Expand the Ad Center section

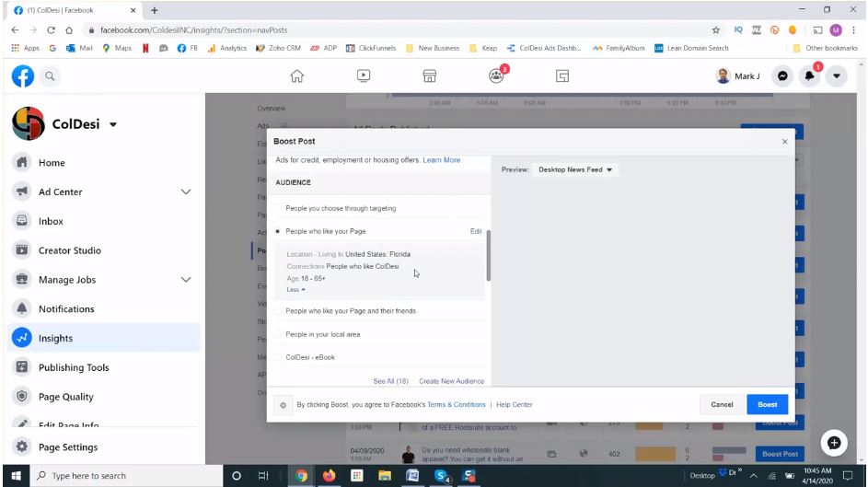[x=186, y=192]
